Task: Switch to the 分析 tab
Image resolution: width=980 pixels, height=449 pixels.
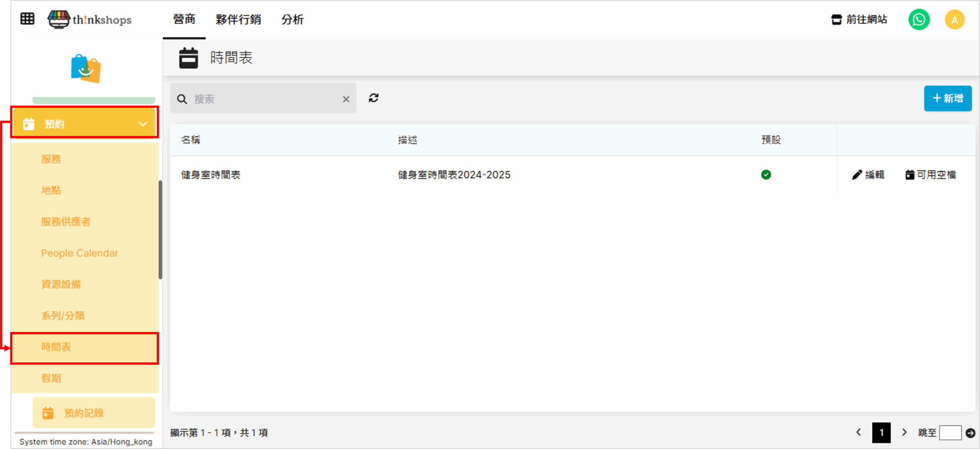Action: (x=292, y=20)
